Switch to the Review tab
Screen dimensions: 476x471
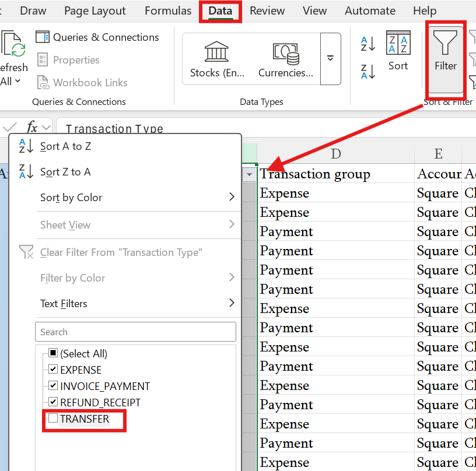(267, 11)
